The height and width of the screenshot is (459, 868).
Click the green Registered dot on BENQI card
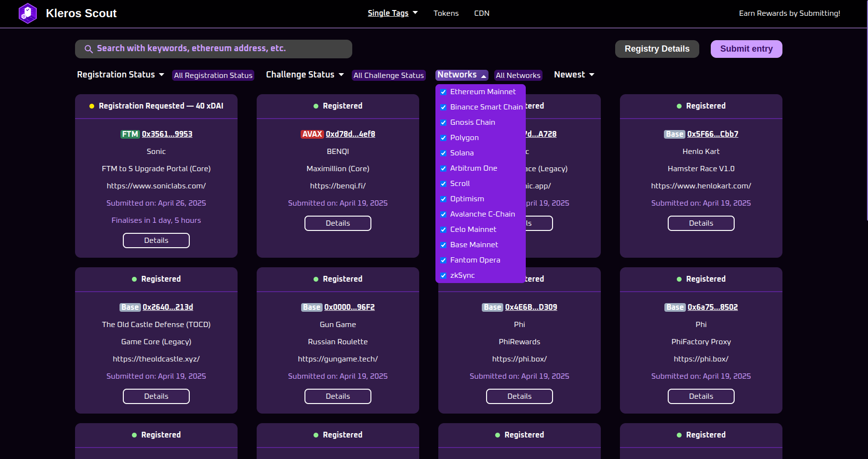coord(315,106)
